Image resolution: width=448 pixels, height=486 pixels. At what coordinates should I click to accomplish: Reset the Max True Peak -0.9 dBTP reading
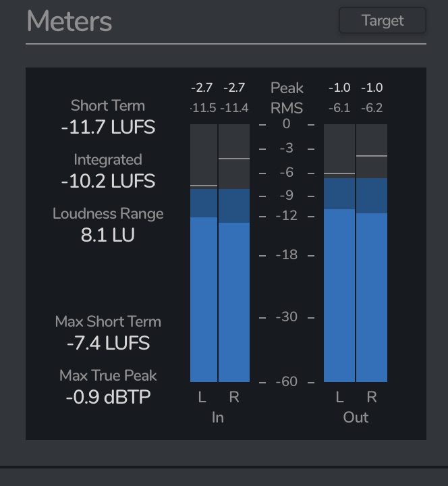point(108,397)
